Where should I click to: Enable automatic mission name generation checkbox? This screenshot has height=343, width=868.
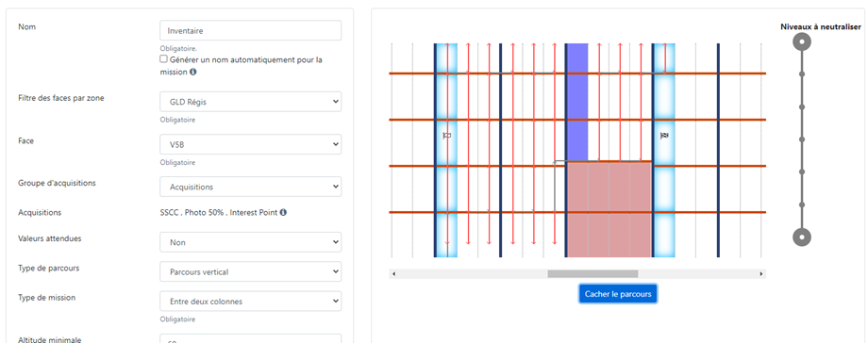click(163, 58)
